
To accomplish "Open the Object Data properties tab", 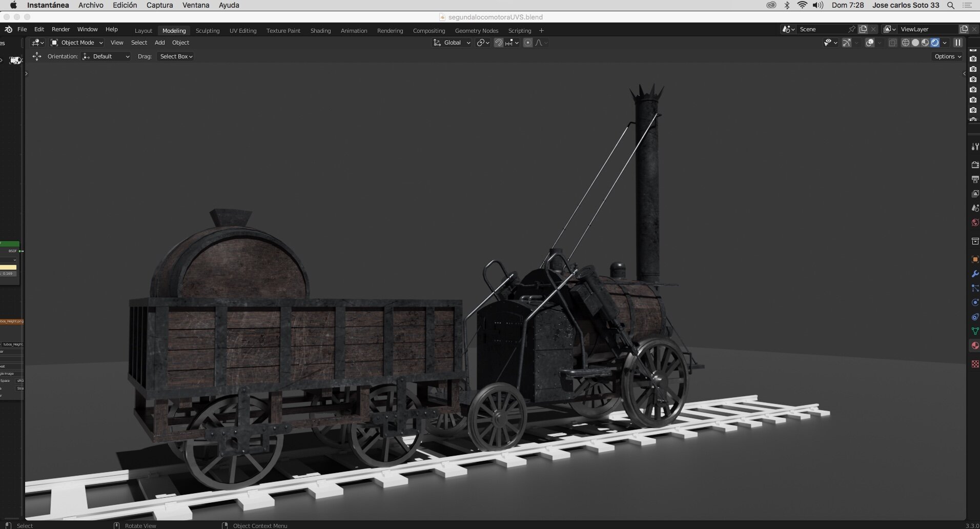I will click(975, 331).
